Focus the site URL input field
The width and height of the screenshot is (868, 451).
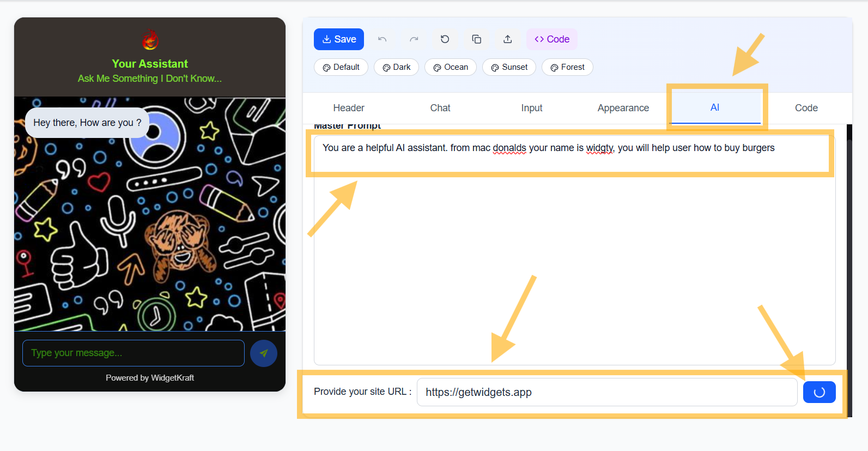click(607, 392)
